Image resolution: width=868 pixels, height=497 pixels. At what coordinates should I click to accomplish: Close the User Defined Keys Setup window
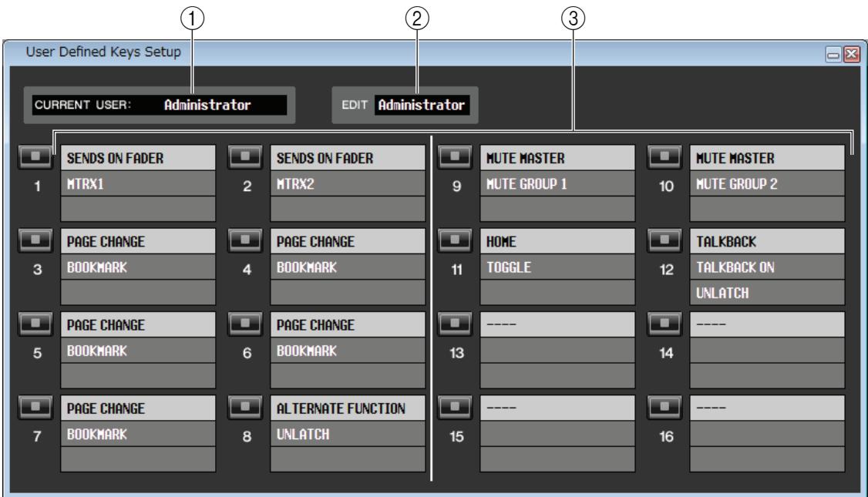coord(851,54)
